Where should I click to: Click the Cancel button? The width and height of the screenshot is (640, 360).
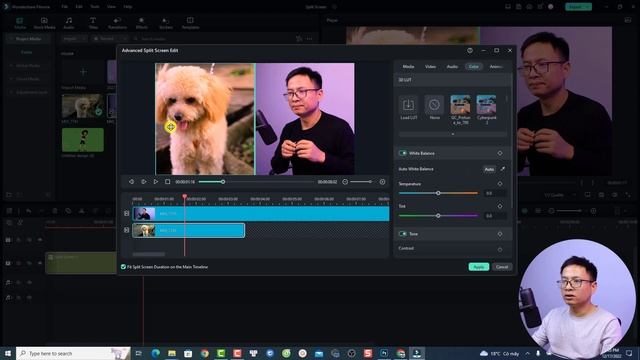[502, 267]
